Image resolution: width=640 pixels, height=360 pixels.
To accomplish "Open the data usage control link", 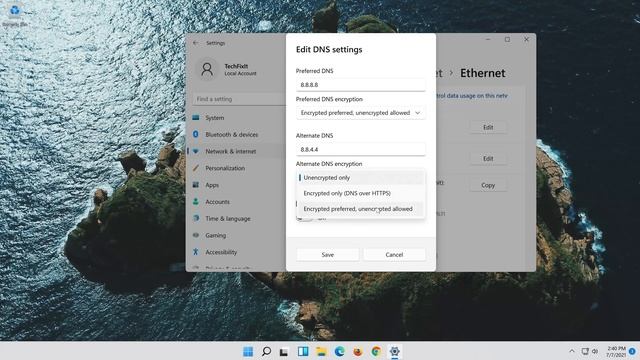I will 472,96.
